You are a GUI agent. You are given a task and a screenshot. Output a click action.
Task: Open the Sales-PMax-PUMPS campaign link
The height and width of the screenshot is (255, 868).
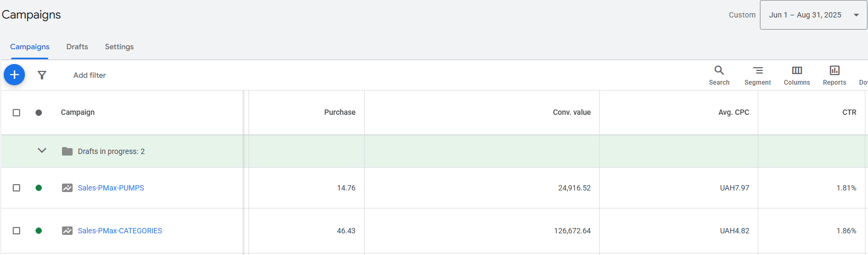[111, 188]
